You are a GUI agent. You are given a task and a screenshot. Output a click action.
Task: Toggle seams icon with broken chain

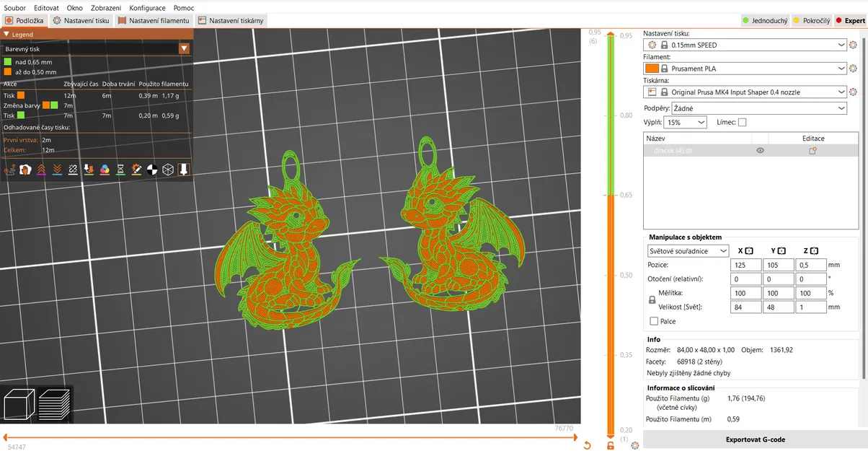tap(73, 170)
